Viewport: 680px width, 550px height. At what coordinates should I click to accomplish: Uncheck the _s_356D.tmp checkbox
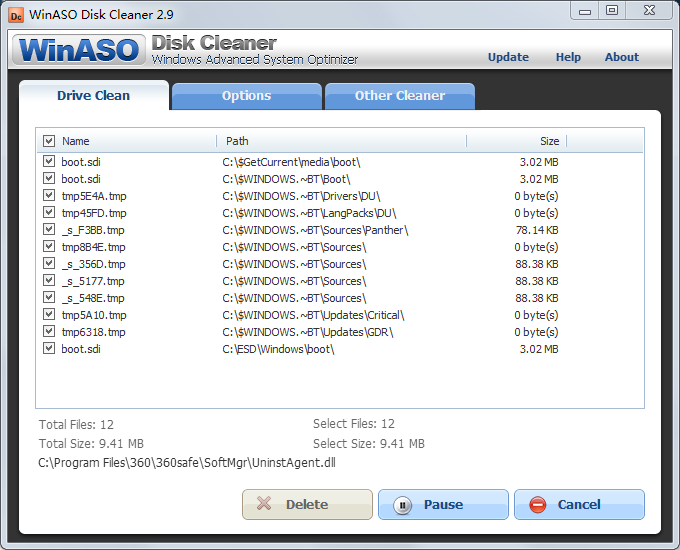tap(49, 263)
